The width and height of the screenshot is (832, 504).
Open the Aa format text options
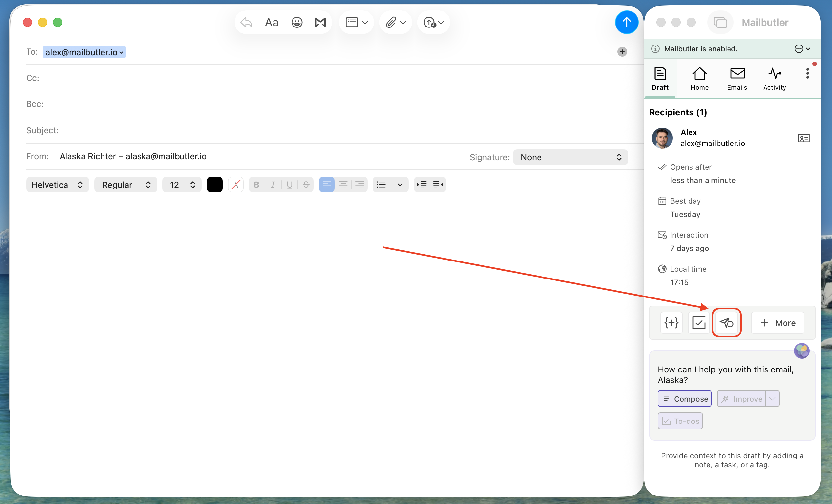tap(272, 22)
